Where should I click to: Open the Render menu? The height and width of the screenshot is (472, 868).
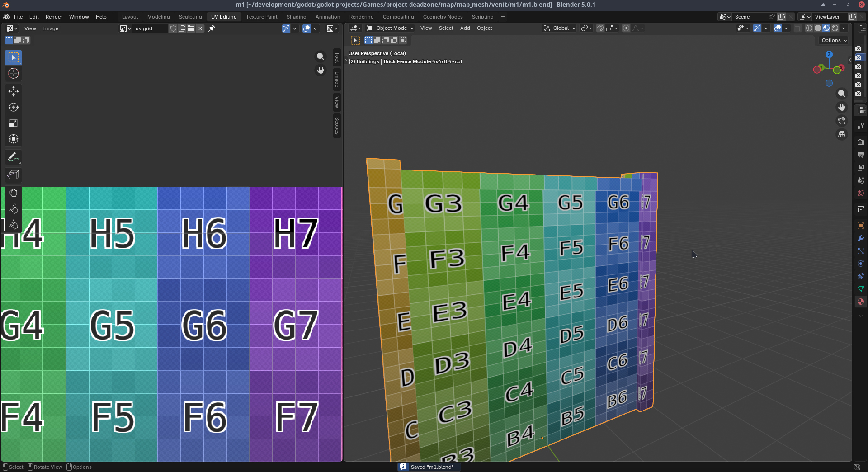pyautogui.click(x=54, y=17)
